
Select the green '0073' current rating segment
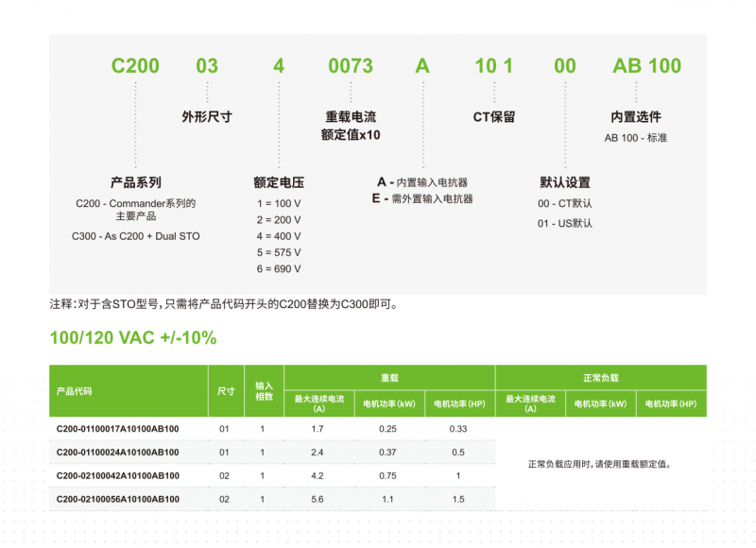pyautogui.click(x=351, y=66)
